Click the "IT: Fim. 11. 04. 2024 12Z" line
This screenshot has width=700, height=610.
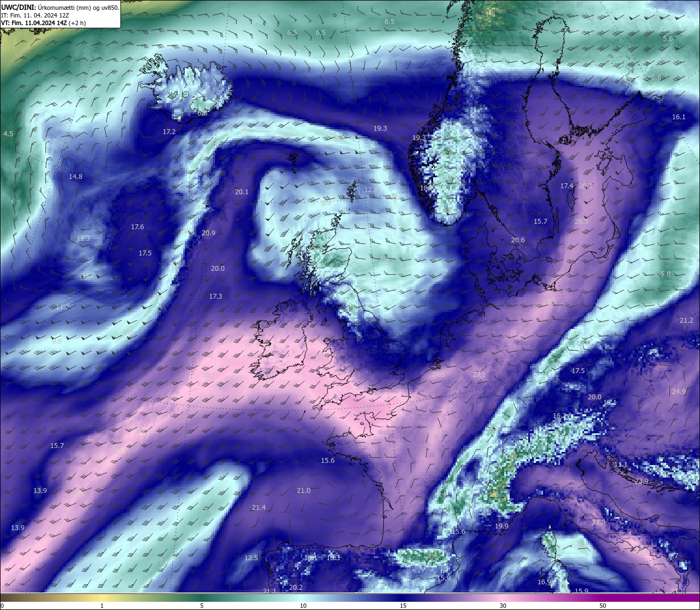click(x=36, y=15)
